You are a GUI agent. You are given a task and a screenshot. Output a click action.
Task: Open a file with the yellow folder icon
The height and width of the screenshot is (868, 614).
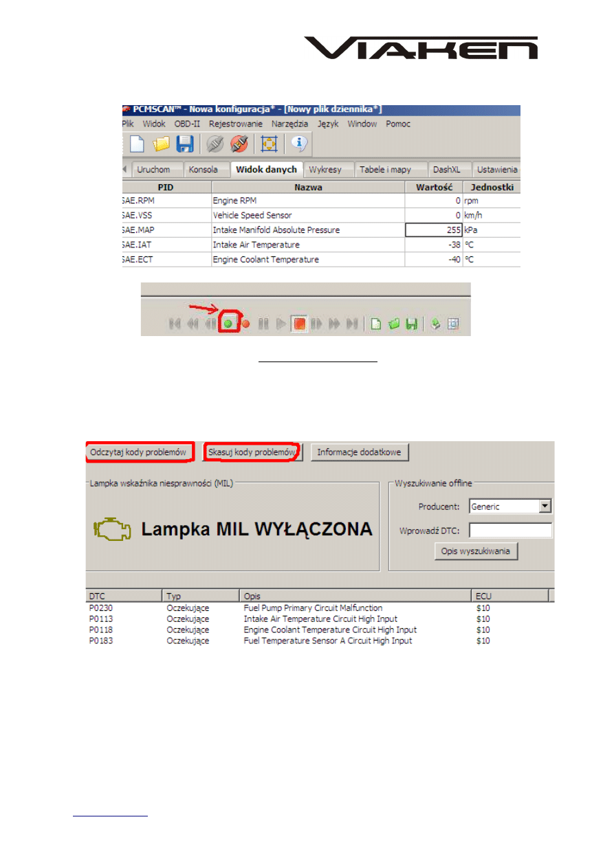(161, 144)
